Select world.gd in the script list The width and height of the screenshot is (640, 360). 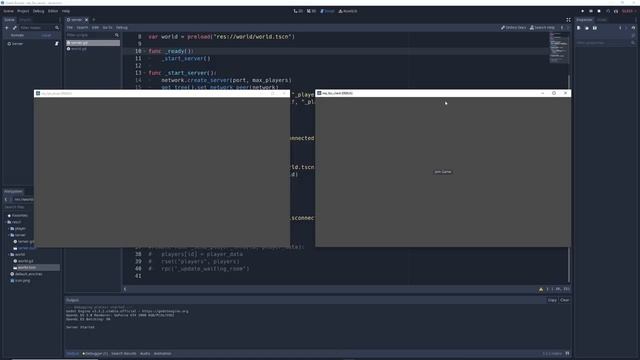coord(93,49)
